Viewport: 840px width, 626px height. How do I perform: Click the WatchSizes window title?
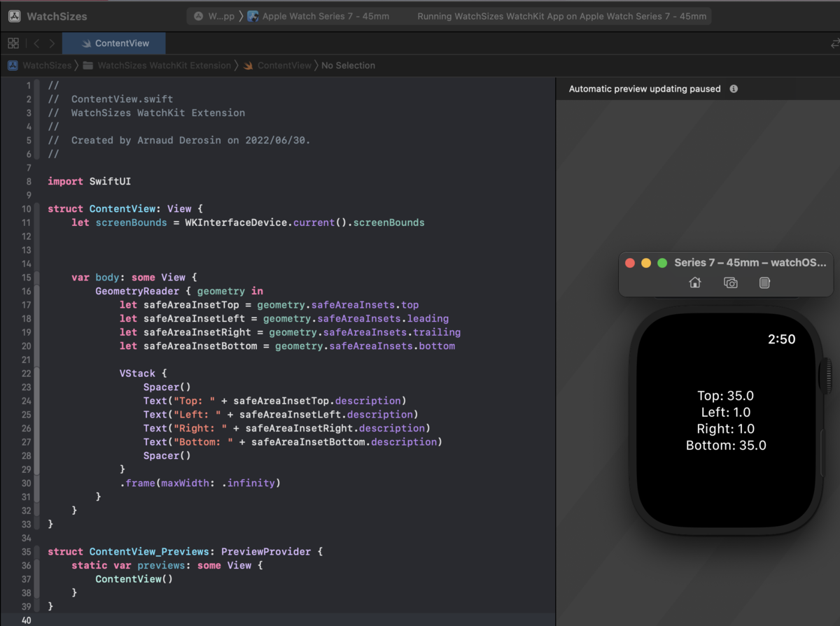(x=57, y=16)
